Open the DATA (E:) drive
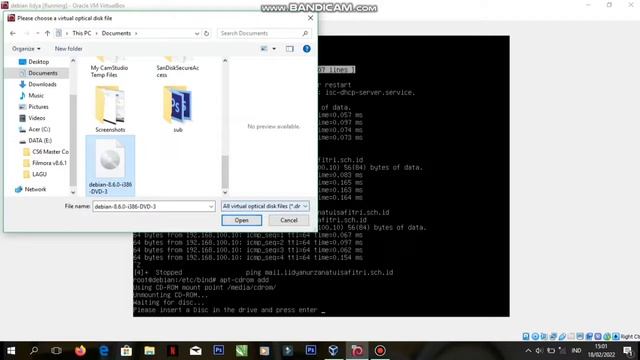Image resolution: width=640 pixels, height=360 pixels. [x=40, y=140]
